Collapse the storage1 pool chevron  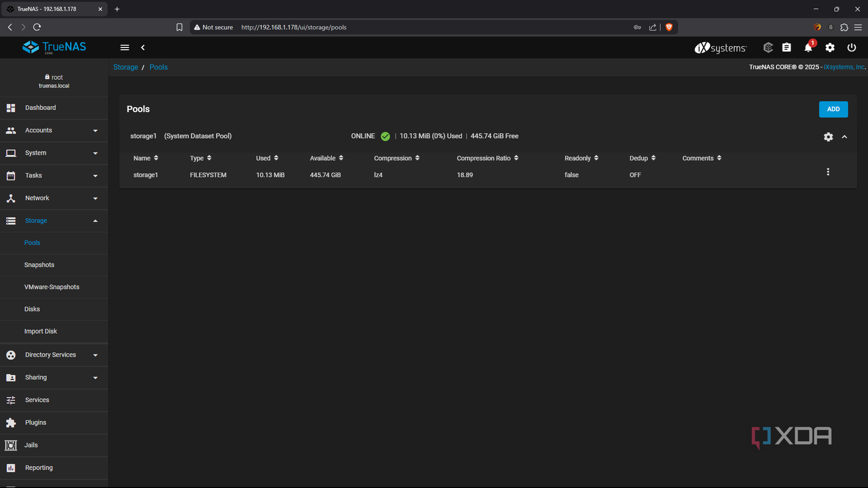(x=844, y=137)
